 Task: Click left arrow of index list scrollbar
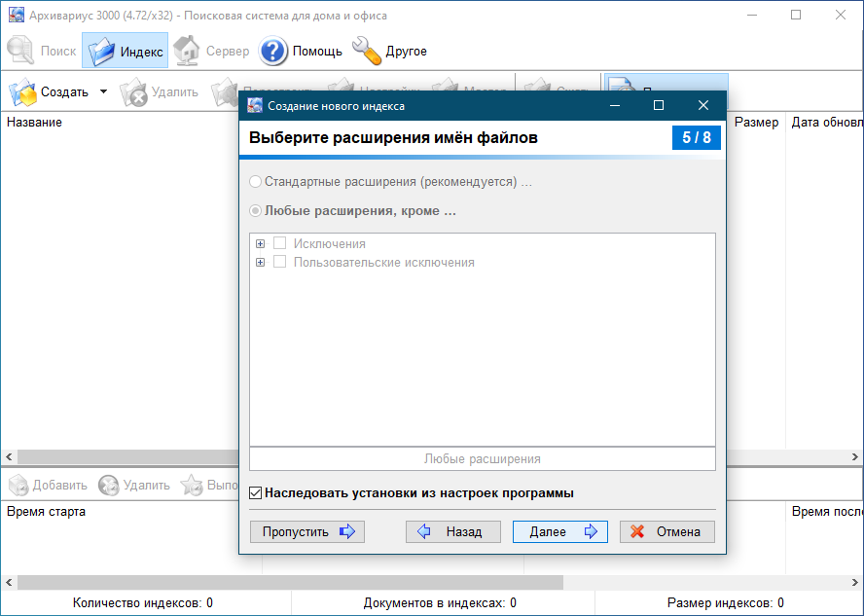[9, 456]
